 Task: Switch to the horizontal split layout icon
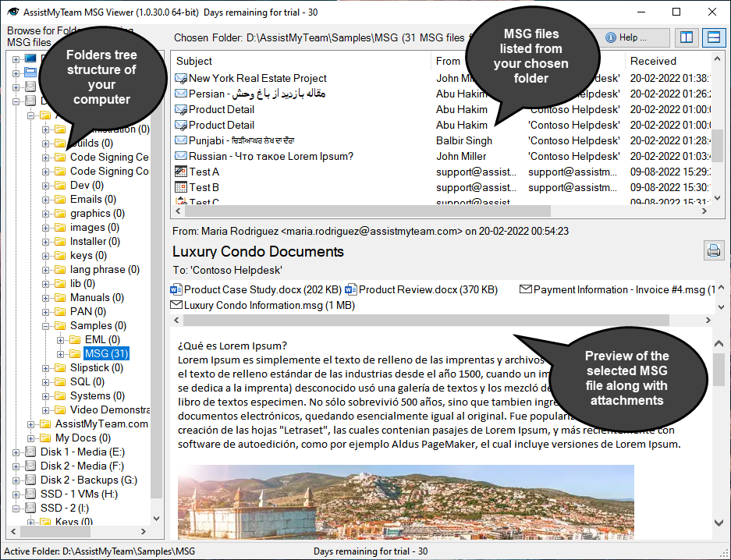tap(711, 37)
